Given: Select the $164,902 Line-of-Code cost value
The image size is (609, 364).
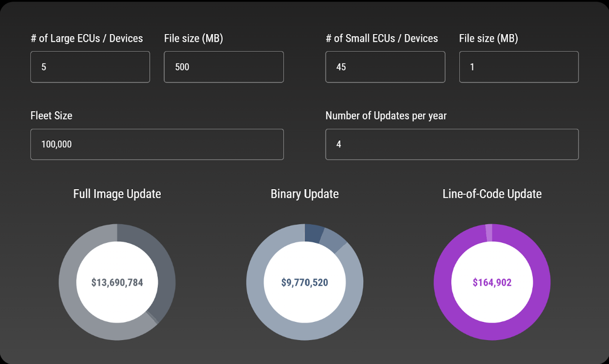Looking at the screenshot, I should click(x=492, y=283).
